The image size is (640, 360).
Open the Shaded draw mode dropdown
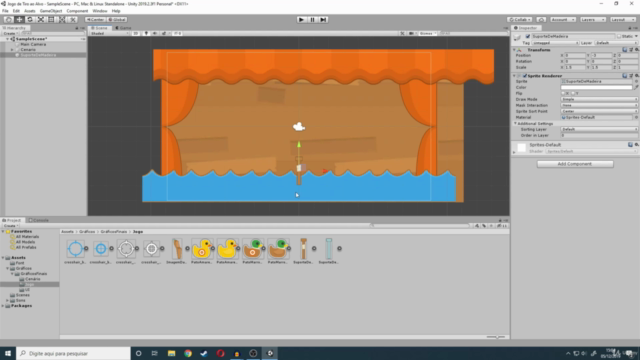click(x=109, y=33)
